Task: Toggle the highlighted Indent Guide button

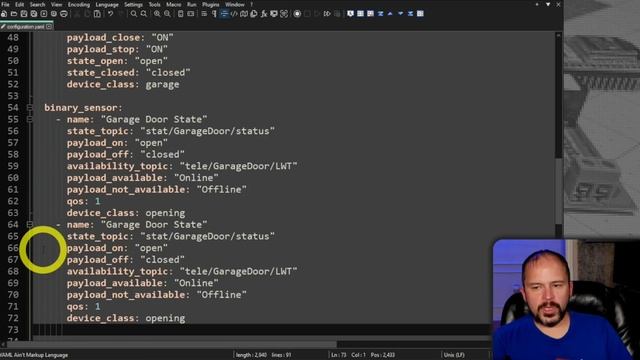Action: tap(224, 14)
